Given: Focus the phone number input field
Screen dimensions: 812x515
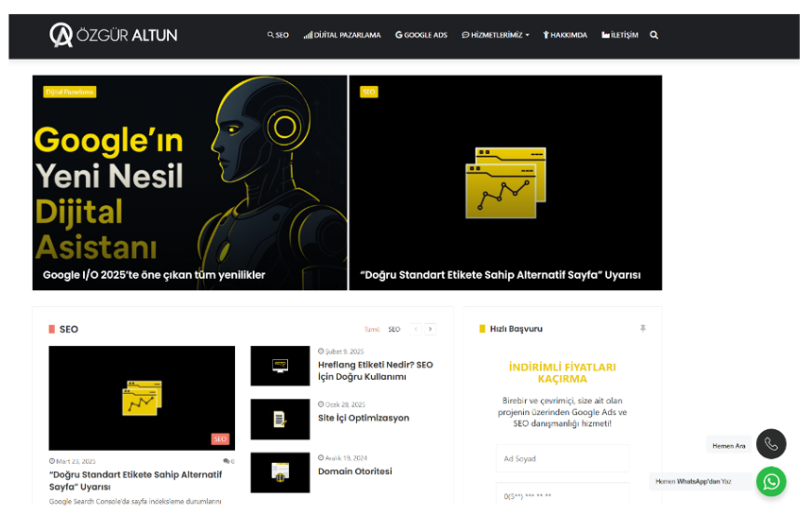Looking at the screenshot, I should coord(563,495).
